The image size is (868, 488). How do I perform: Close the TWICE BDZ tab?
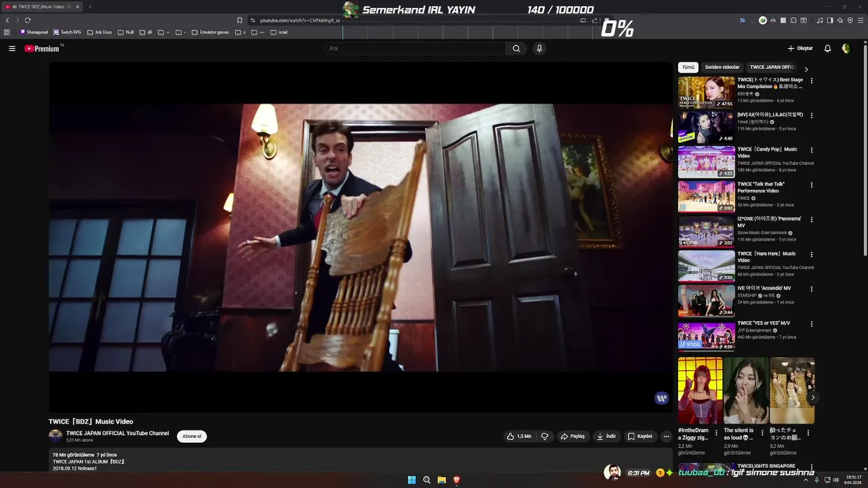pyautogui.click(x=77, y=7)
